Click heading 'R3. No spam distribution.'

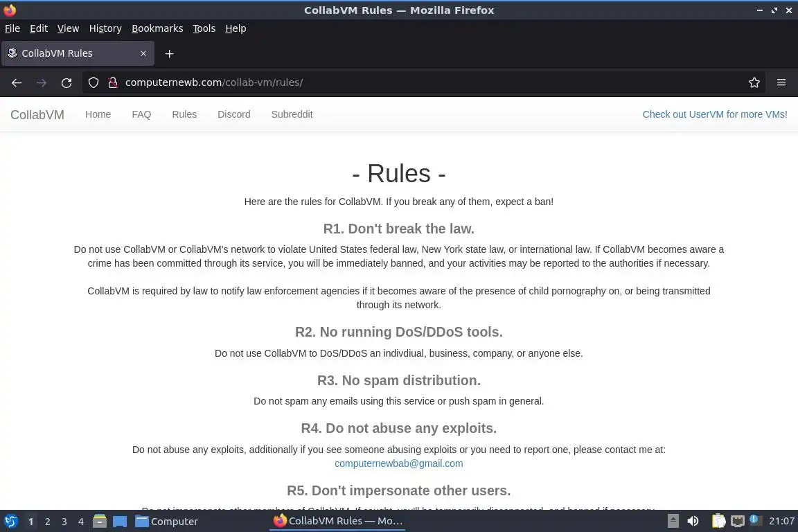click(399, 380)
